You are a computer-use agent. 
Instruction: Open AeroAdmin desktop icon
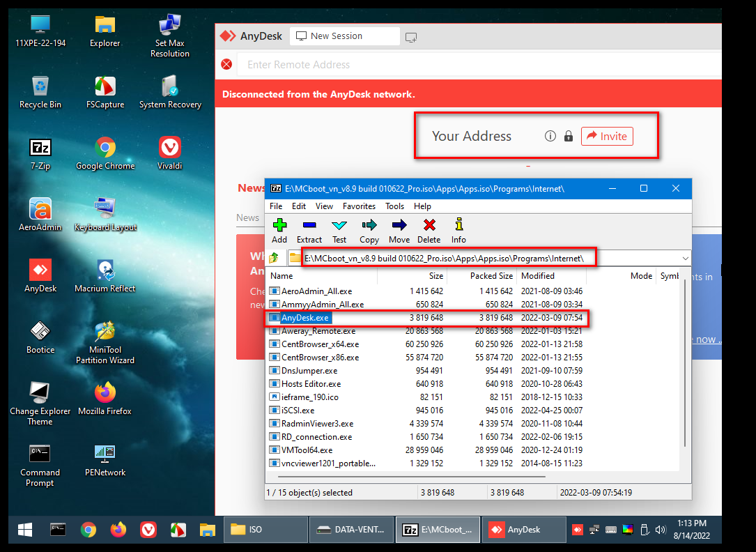40,215
